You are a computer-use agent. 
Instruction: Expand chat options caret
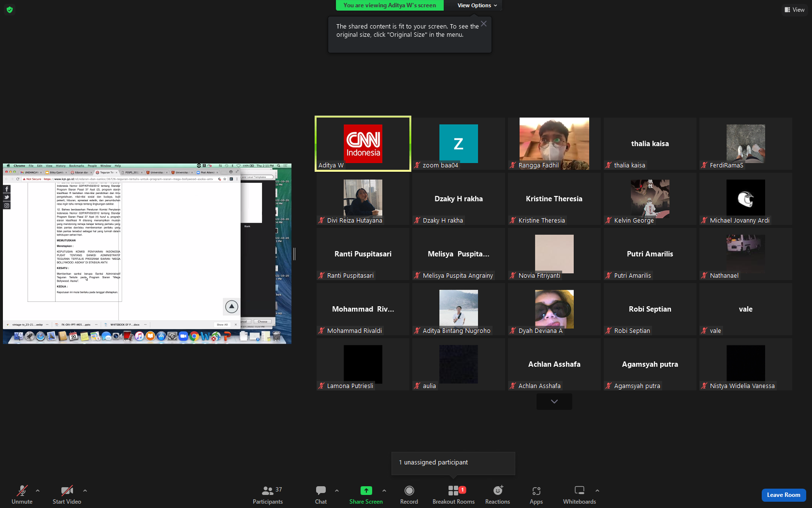tap(337, 491)
